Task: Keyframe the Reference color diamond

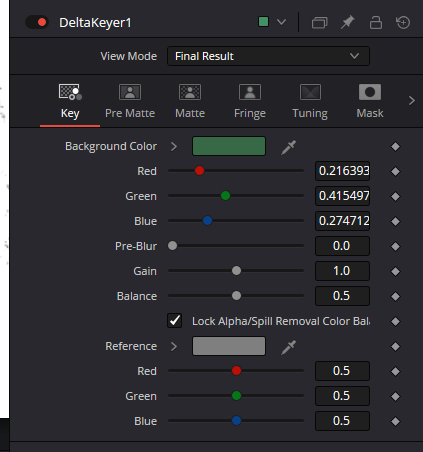Action: 395,346
